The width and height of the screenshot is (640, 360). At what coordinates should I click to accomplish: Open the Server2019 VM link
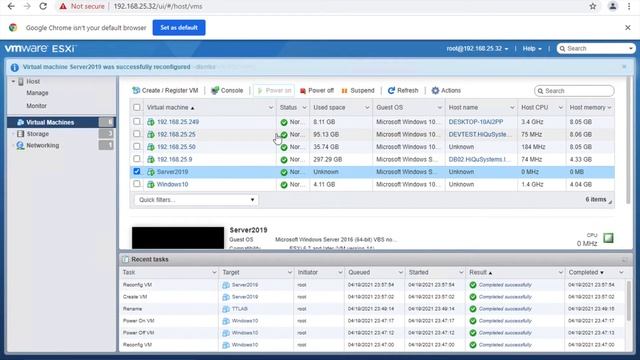point(173,172)
